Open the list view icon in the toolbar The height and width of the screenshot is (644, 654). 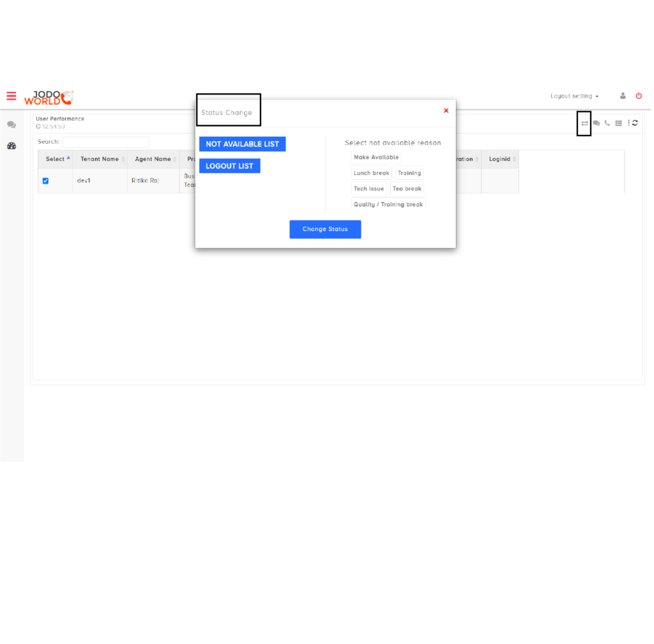618,123
